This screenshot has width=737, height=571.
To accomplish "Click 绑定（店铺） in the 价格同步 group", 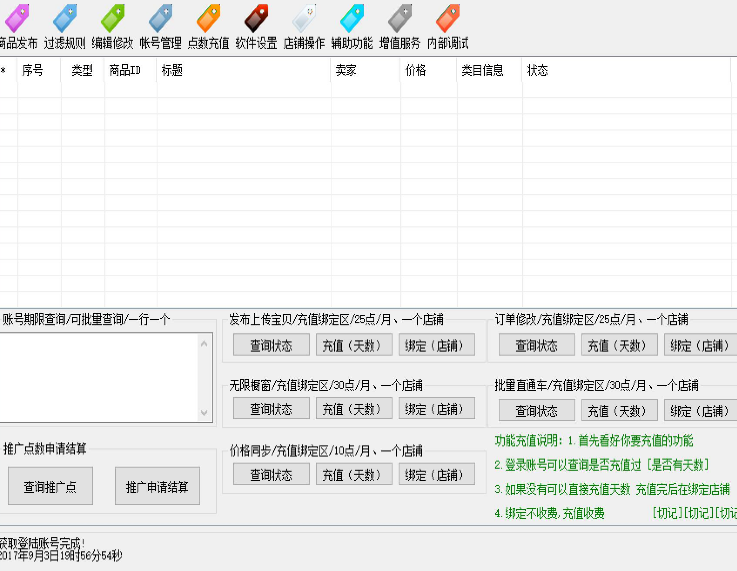I will point(437,475).
